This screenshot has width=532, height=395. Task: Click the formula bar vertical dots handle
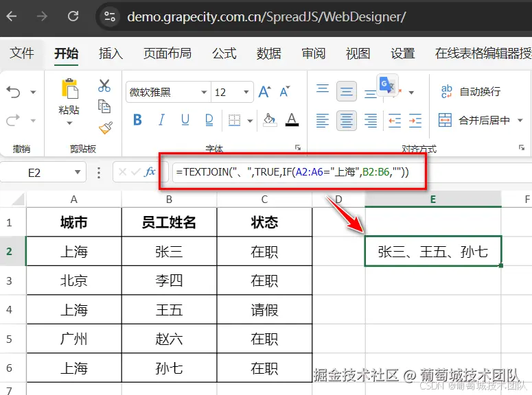[x=99, y=173]
